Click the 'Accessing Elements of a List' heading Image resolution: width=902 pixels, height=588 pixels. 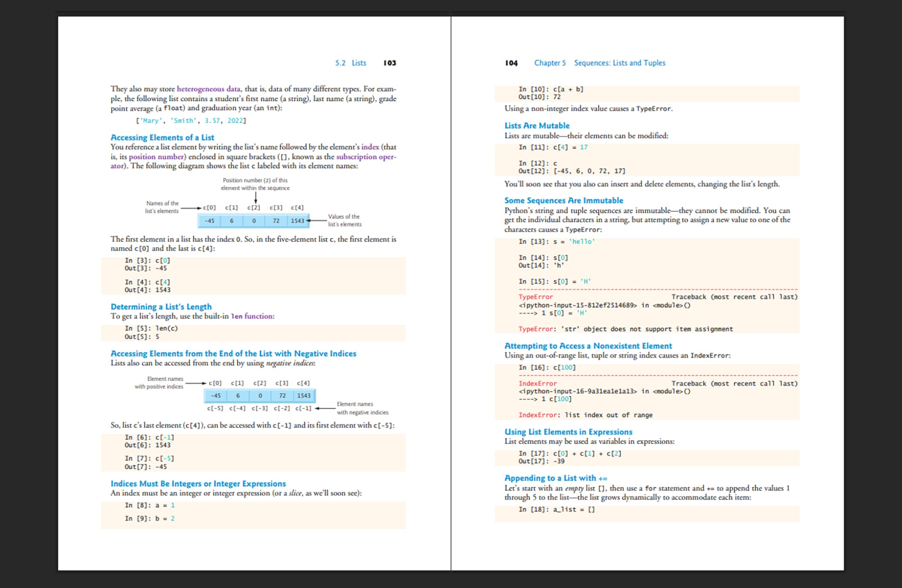click(x=162, y=137)
